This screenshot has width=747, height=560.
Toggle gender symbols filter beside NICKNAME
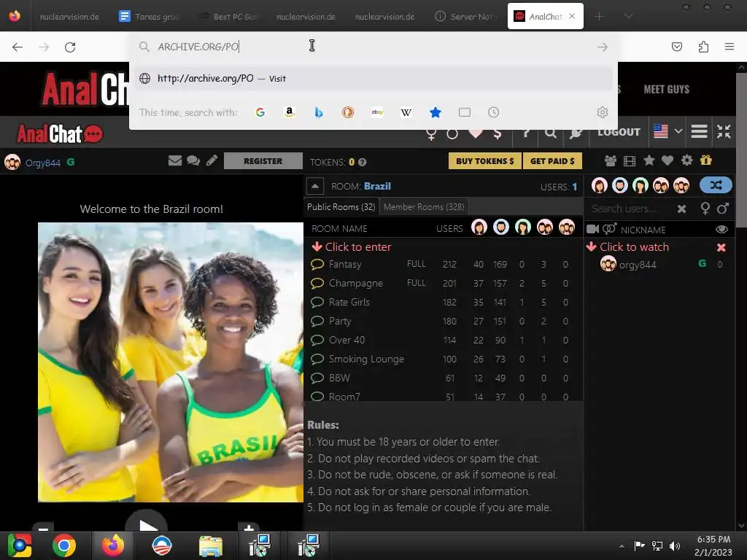click(x=609, y=228)
